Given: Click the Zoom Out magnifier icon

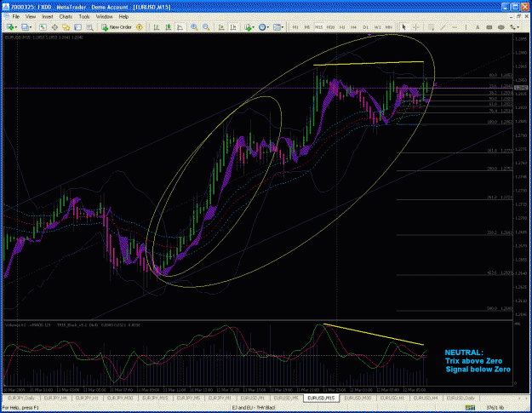Looking at the screenshot, I should (206, 27).
